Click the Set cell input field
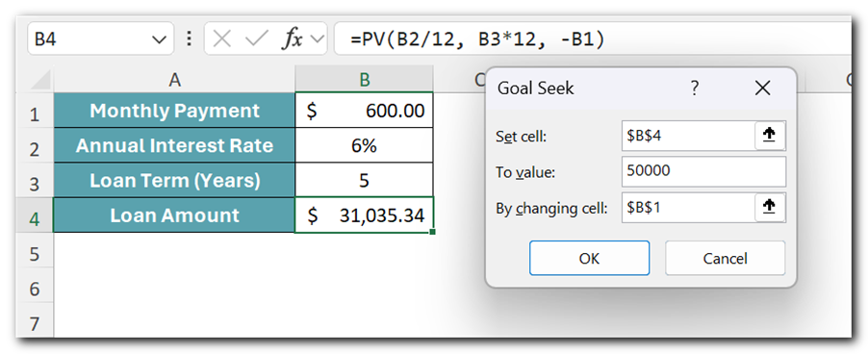 [x=688, y=136]
